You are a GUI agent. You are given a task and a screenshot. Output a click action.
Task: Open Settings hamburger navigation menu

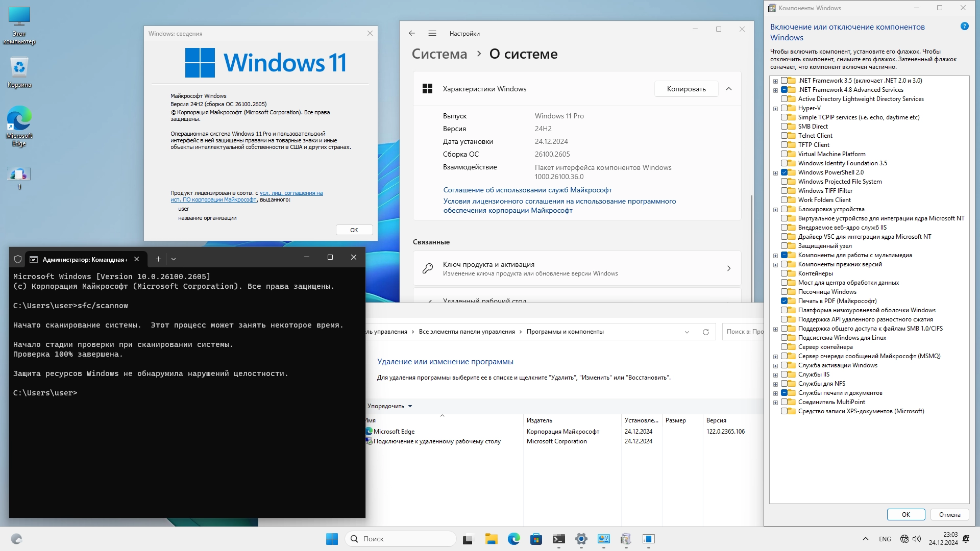[x=432, y=34]
